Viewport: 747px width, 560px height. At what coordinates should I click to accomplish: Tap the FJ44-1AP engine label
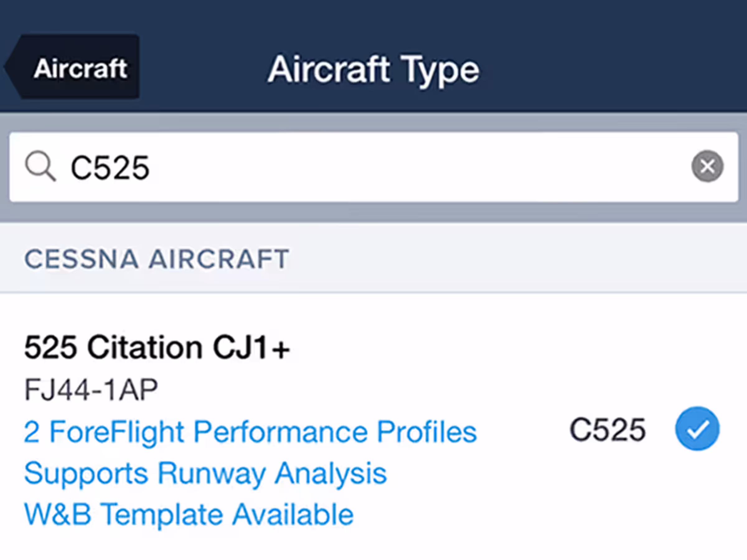pyautogui.click(x=91, y=389)
